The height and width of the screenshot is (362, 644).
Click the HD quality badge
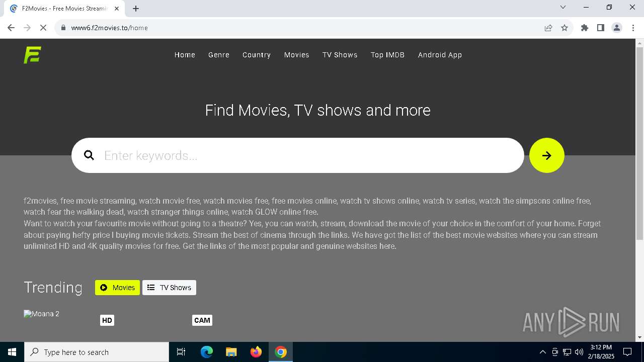pyautogui.click(x=107, y=320)
